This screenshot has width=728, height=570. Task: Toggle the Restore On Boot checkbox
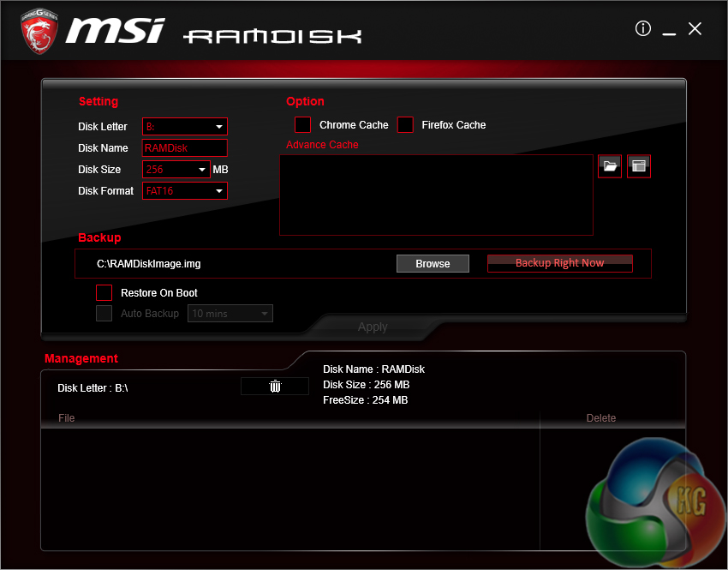[x=104, y=293]
